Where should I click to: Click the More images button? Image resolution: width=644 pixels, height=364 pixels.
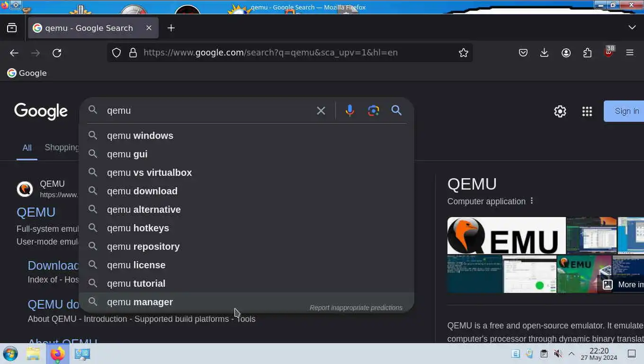click(x=623, y=284)
